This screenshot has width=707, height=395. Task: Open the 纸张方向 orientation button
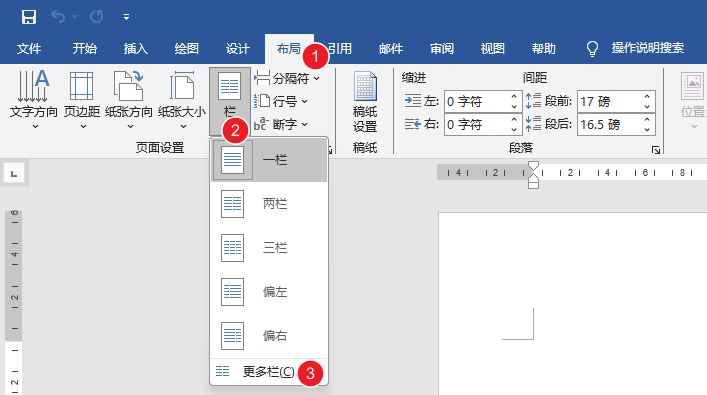point(129,100)
